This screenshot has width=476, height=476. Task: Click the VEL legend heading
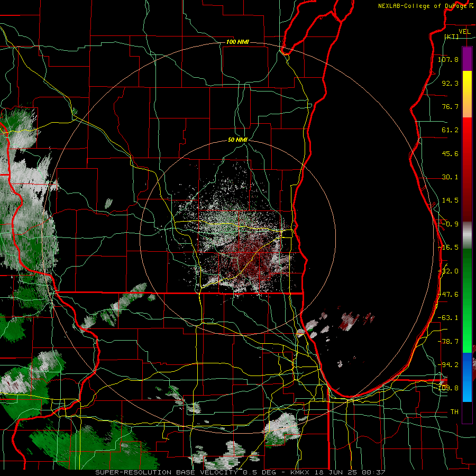464,32
